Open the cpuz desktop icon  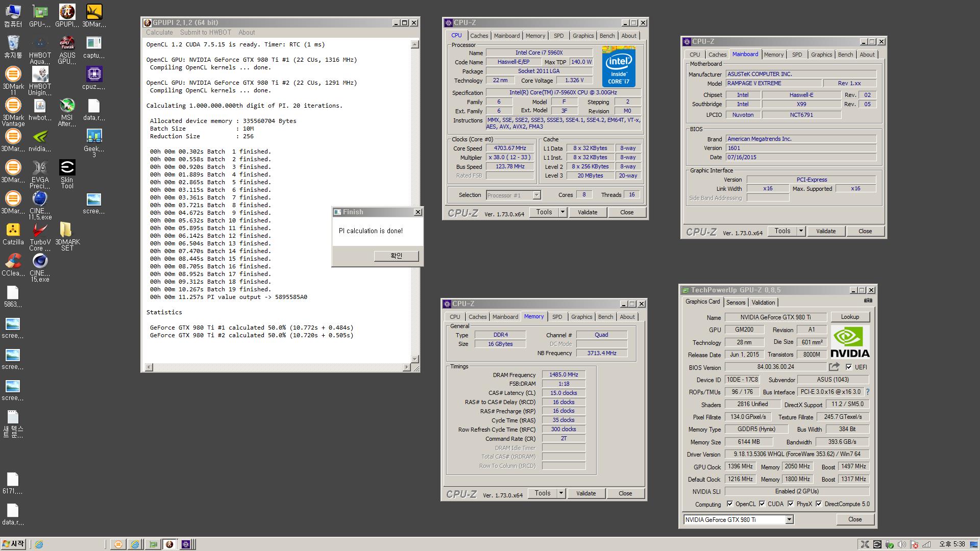(94, 78)
